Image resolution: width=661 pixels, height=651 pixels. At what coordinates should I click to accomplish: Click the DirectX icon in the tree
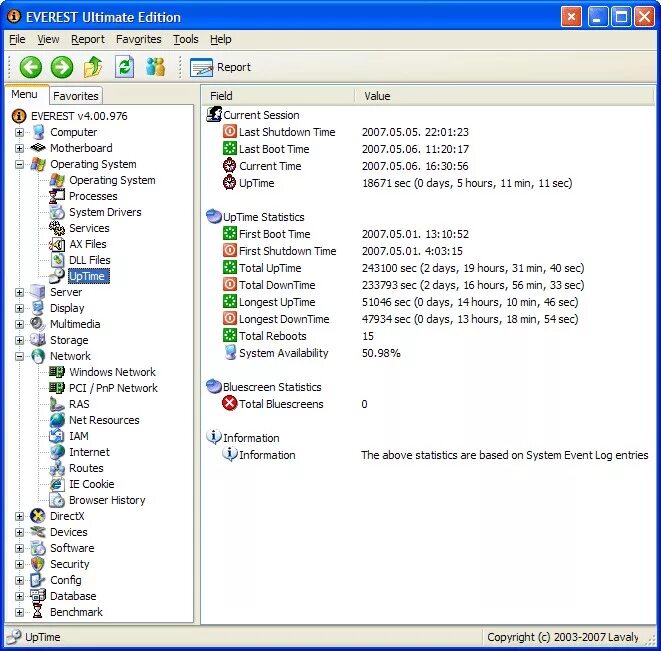coord(38,516)
